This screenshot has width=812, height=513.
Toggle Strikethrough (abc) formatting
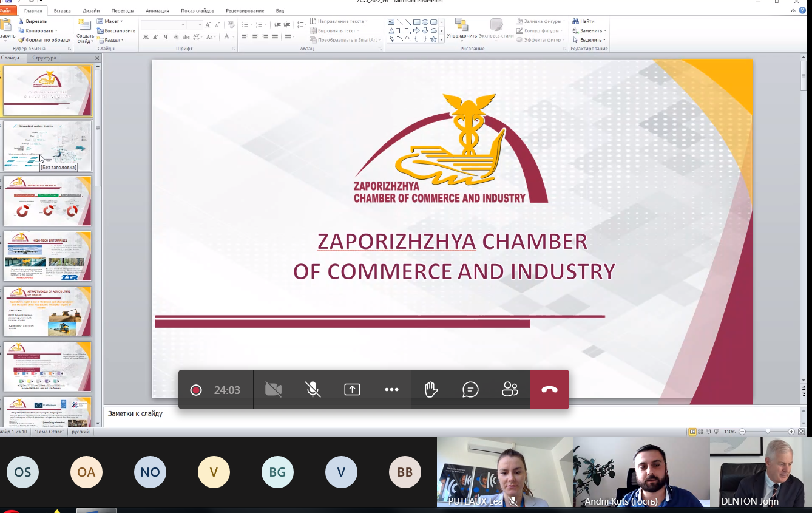pyautogui.click(x=186, y=38)
